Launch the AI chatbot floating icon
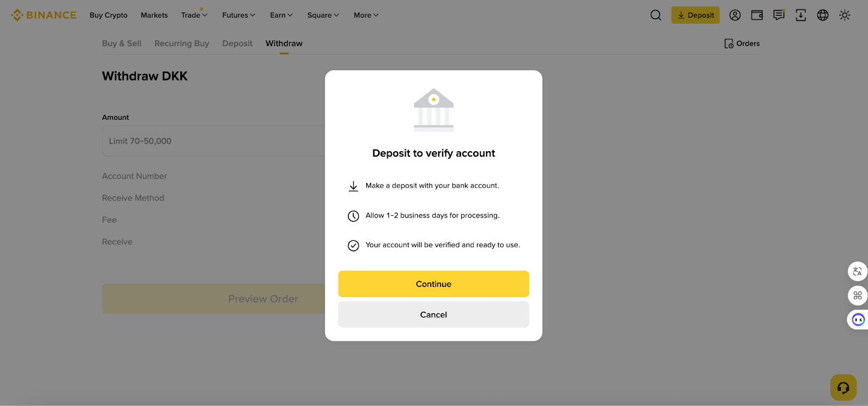This screenshot has width=868, height=406. [859, 319]
